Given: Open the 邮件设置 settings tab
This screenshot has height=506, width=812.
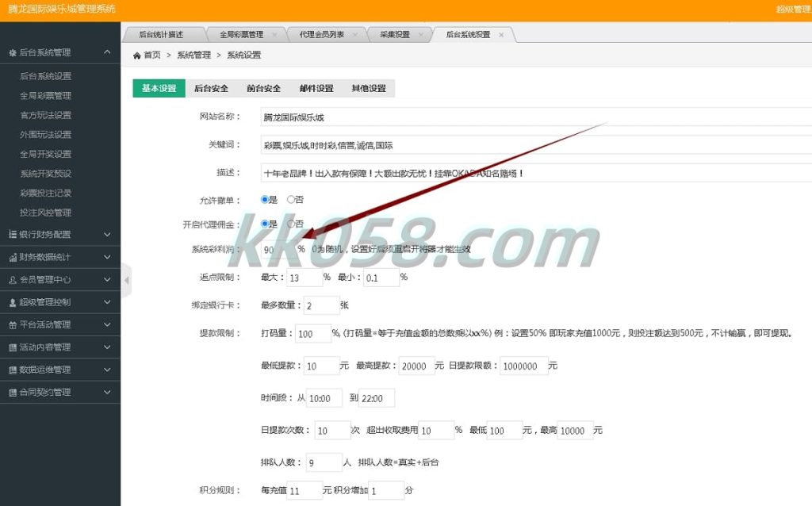Looking at the screenshot, I should 316,88.
